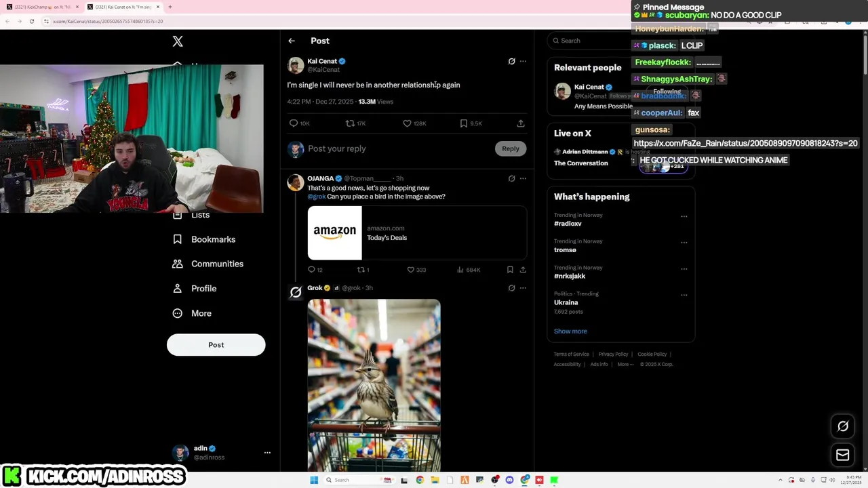Reply to Kai Cenat's post via the comment icon
The width and height of the screenshot is (868, 488).
(x=299, y=123)
